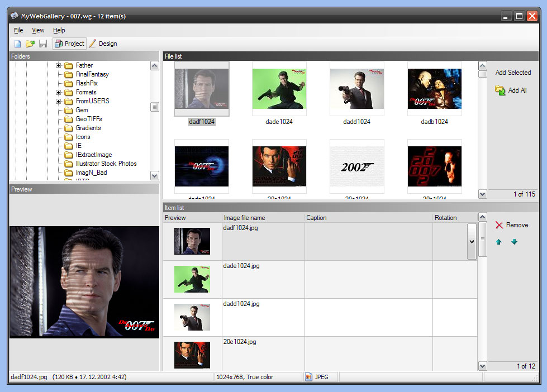The height and width of the screenshot is (392, 547).
Task: Move item down with green arrow
Action: tap(514, 242)
